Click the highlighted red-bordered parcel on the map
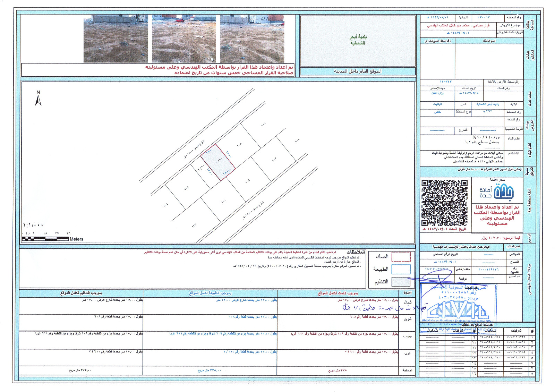Screen dimensions: 555x392 [x=218, y=162]
